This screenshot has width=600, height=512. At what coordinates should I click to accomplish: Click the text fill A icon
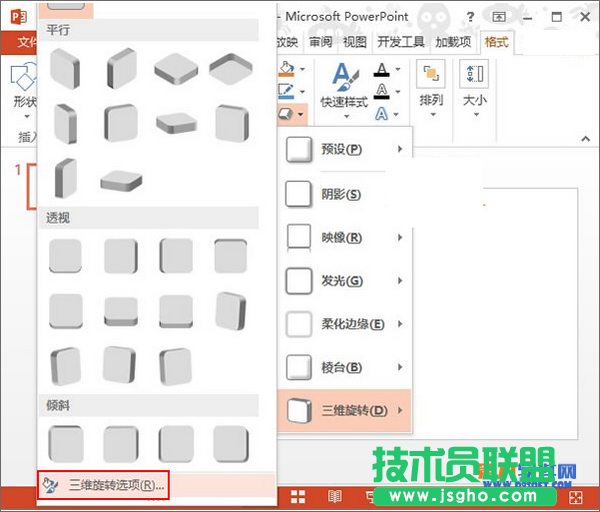(x=382, y=70)
